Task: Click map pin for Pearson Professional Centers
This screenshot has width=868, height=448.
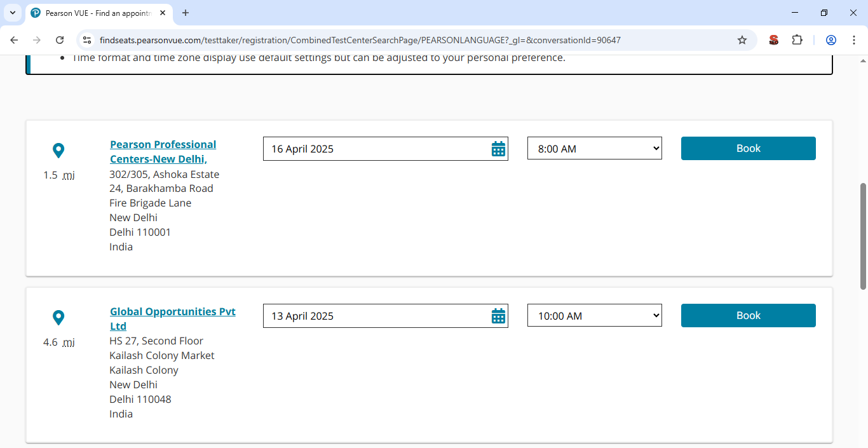Action: click(58, 151)
